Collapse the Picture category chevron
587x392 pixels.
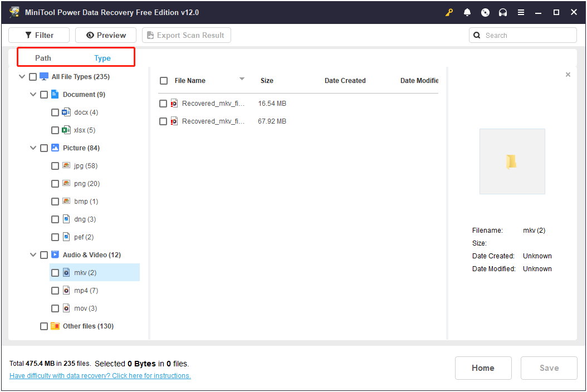33,148
